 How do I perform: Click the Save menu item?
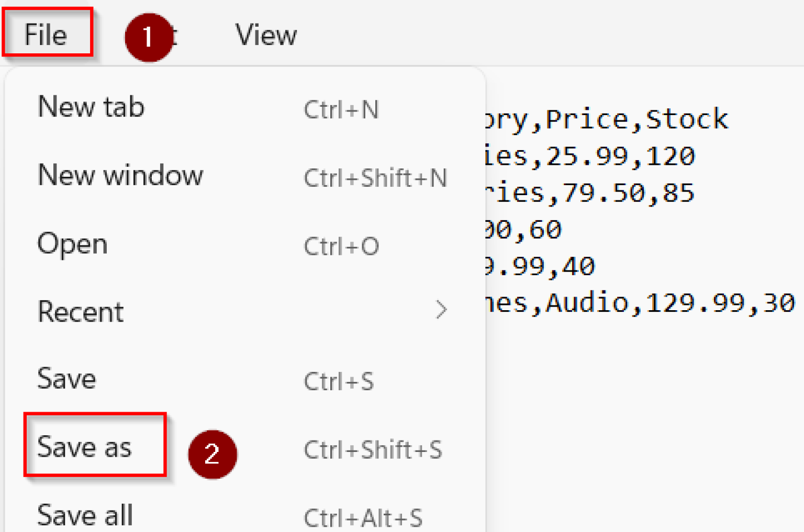coord(67,379)
